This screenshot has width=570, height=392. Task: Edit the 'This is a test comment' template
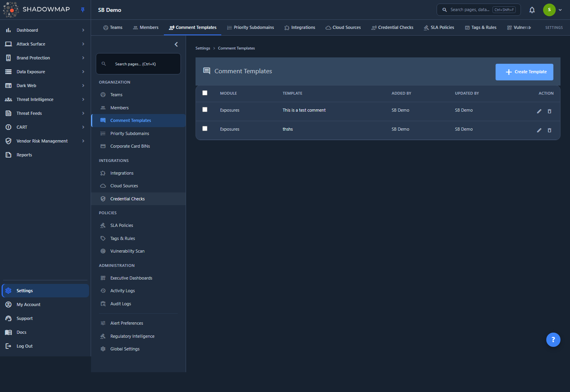pos(539,111)
